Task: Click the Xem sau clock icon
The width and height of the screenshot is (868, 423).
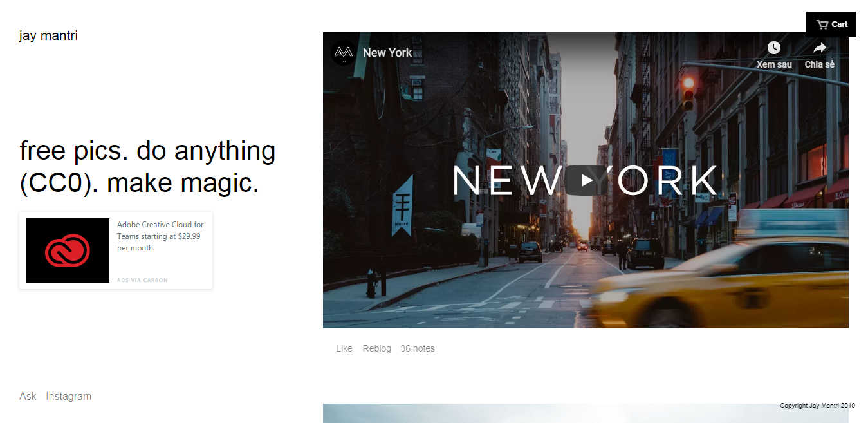Action: click(774, 48)
